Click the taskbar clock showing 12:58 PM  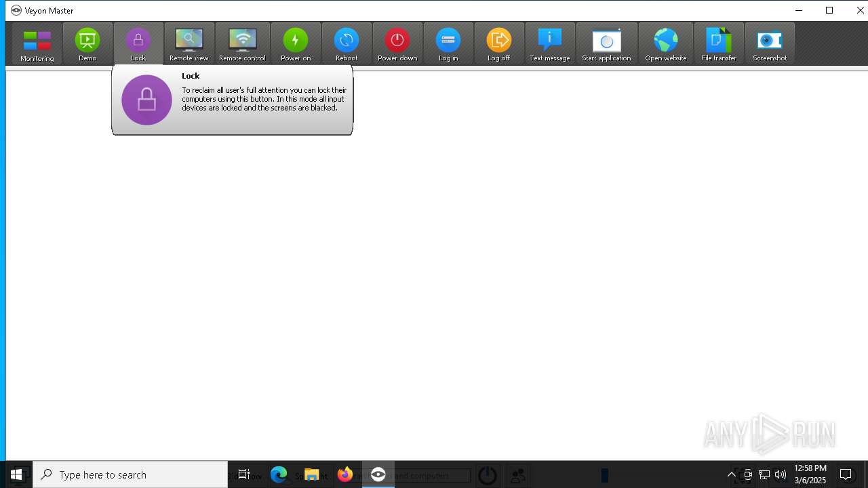(x=810, y=474)
